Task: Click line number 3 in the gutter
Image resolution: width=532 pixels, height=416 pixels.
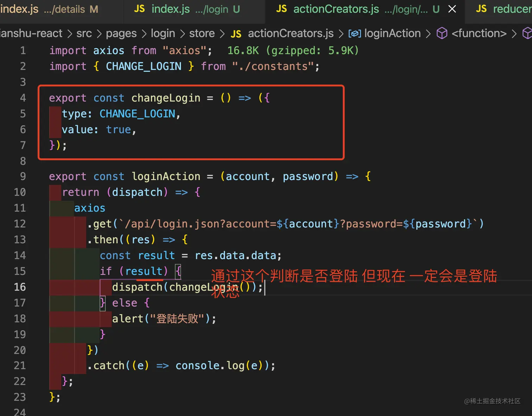Action: 23,82
